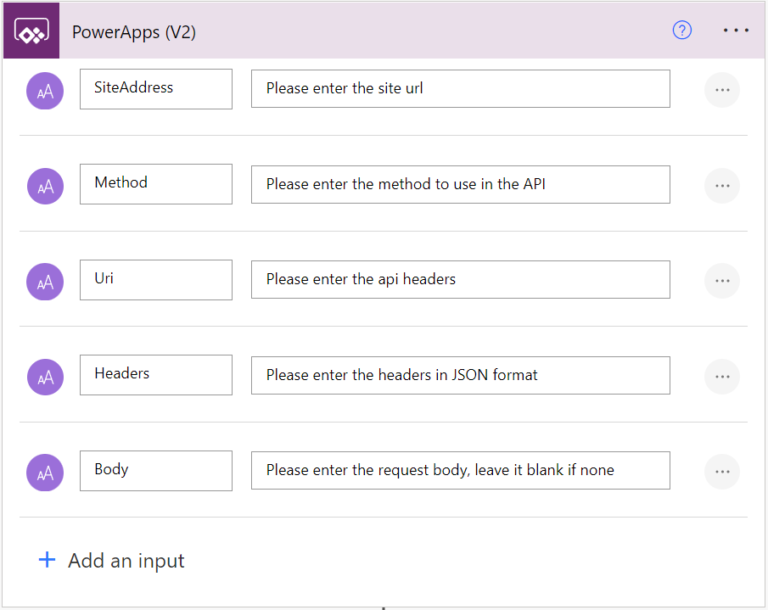This screenshot has height=610, width=768.
Task: Open options menu for SiteAddress row
Action: 722,90
